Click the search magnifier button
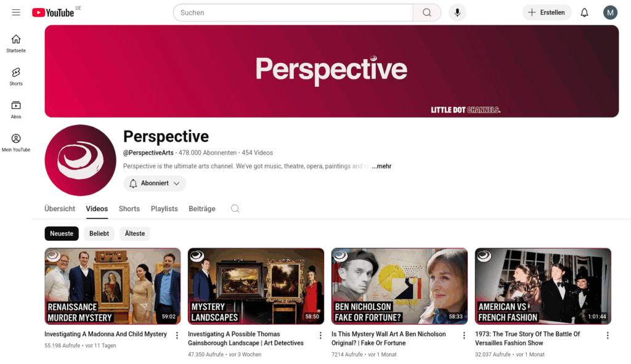This screenshot has height=364, width=631. [x=427, y=13]
